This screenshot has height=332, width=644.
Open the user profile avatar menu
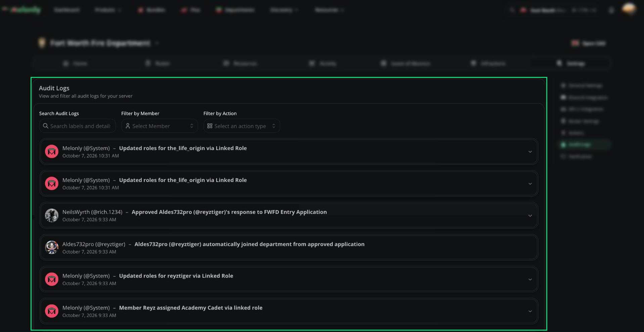coord(629,9)
